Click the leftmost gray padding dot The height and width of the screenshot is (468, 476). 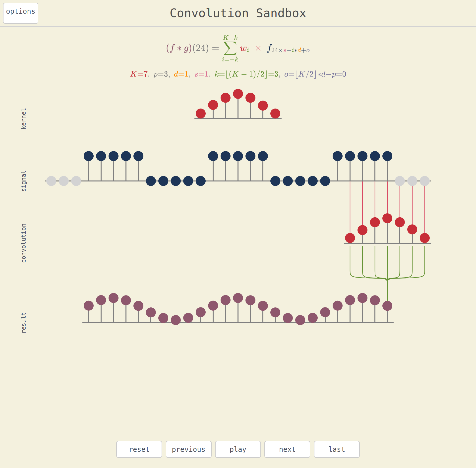(x=51, y=181)
